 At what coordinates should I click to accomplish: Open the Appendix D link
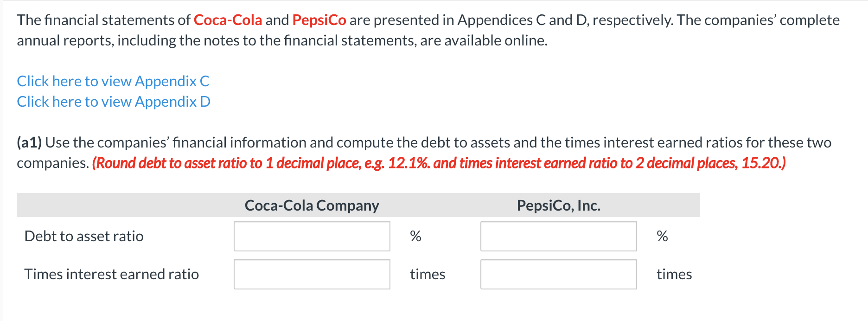[x=113, y=101]
